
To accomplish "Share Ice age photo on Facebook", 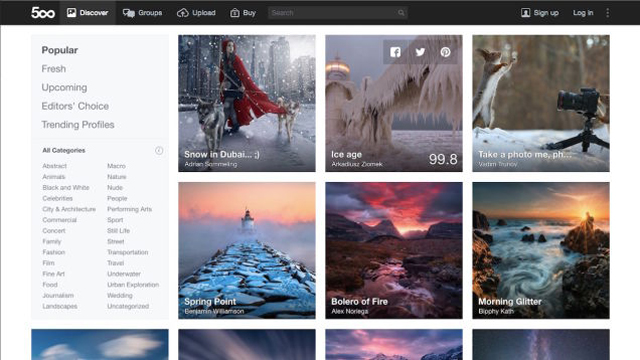I will tap(395, 52).
